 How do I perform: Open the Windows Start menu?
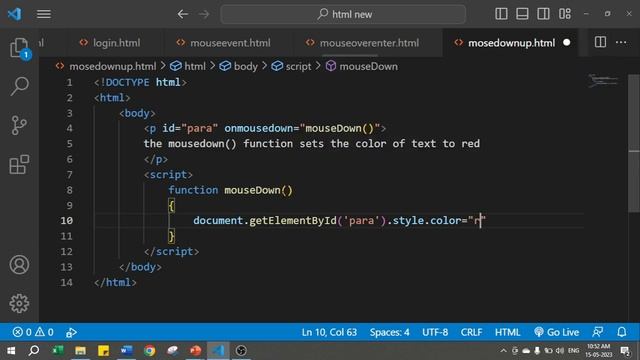click(11, 351)
